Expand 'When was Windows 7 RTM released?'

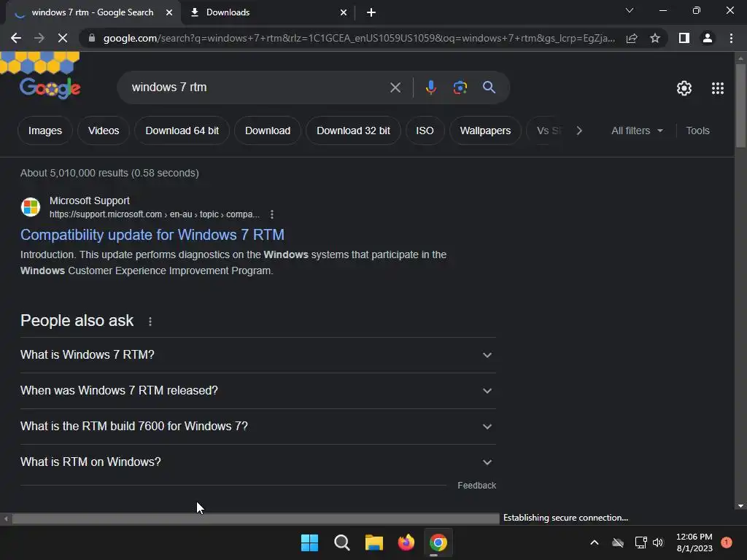(x=258, y=391)
